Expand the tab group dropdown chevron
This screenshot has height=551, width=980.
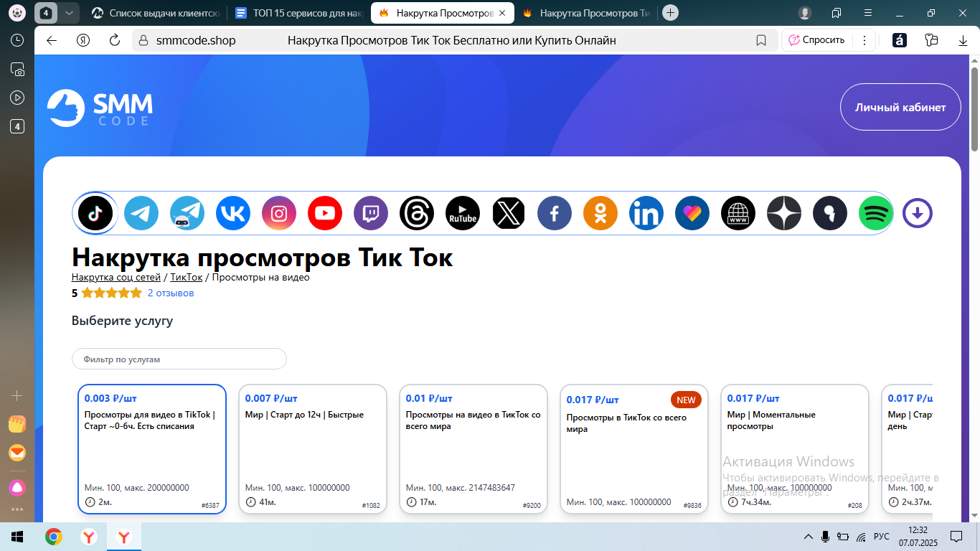tap(69, 13)
